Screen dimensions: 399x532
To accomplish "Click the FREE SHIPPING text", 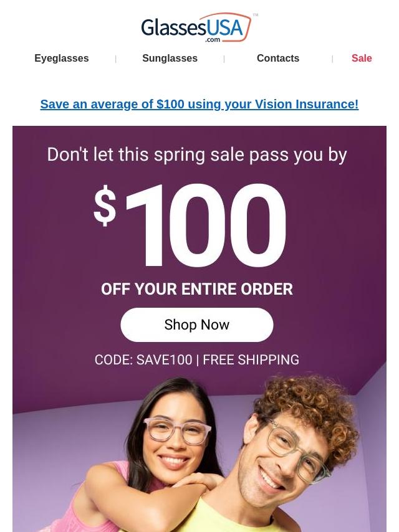I will 251,359.
